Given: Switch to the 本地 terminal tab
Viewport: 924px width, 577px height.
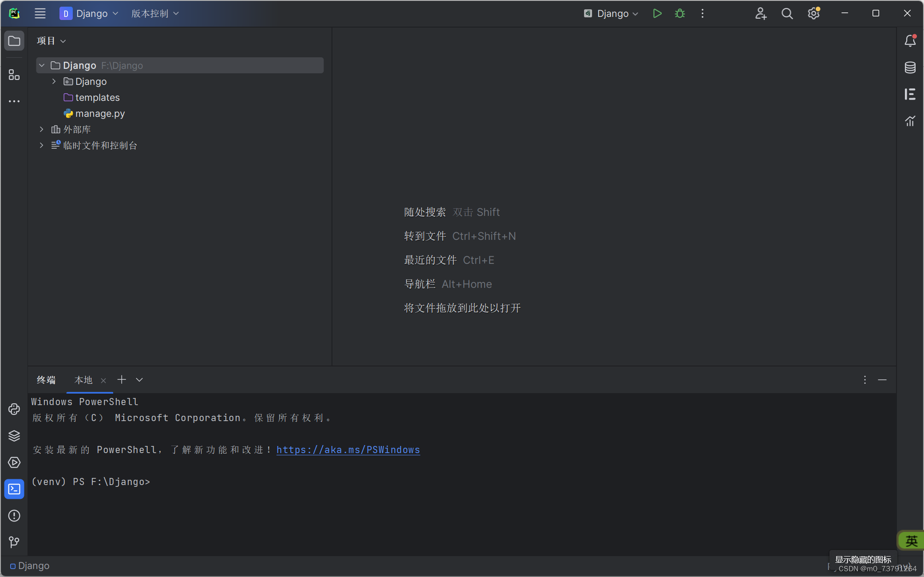Looking at the screenshot, I should tap(83, 380).
